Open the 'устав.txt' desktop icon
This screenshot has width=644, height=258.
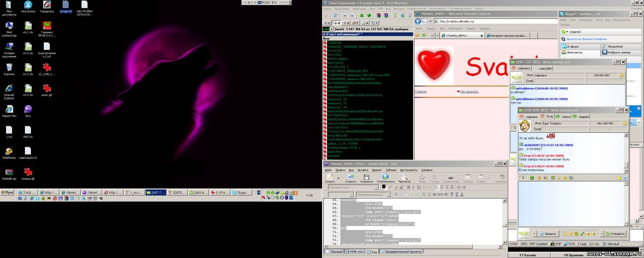coord(65,6)
